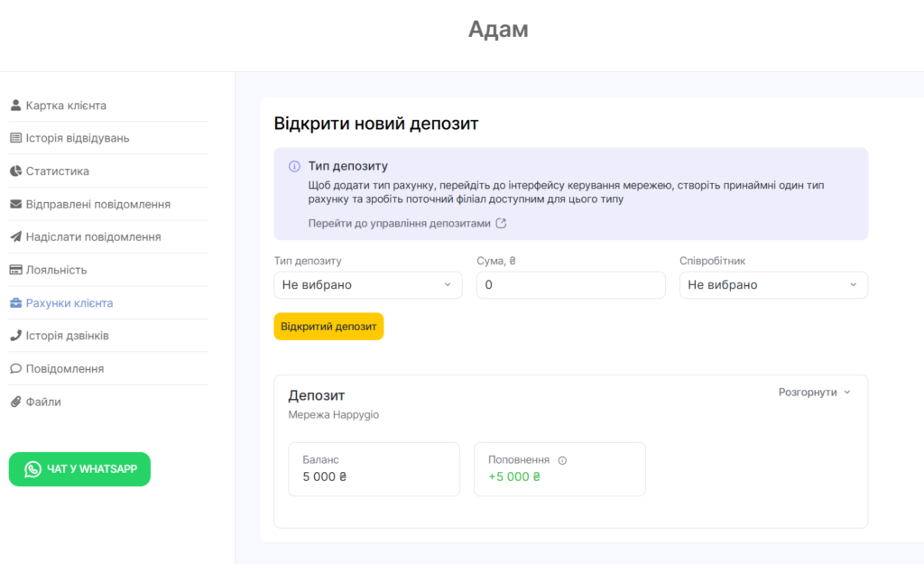This screenshot has height=564, width=924.
Task: Click the info icon in Тип депозиту notice
Action: [294, 167]
